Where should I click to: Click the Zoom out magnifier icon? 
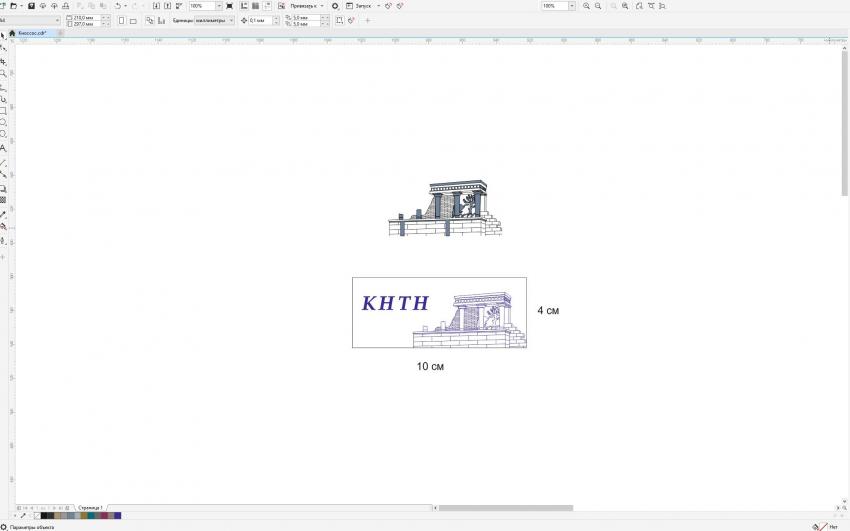598,6
